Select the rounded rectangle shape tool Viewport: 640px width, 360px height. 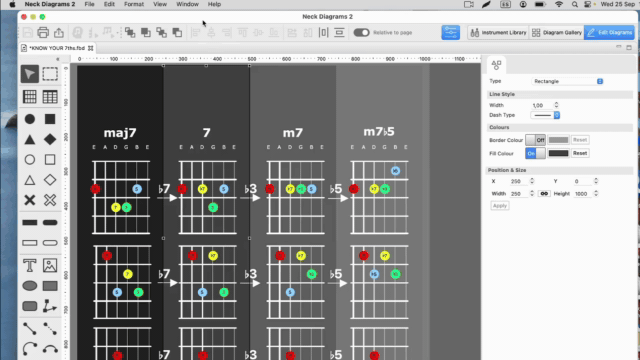pos(30,306)
